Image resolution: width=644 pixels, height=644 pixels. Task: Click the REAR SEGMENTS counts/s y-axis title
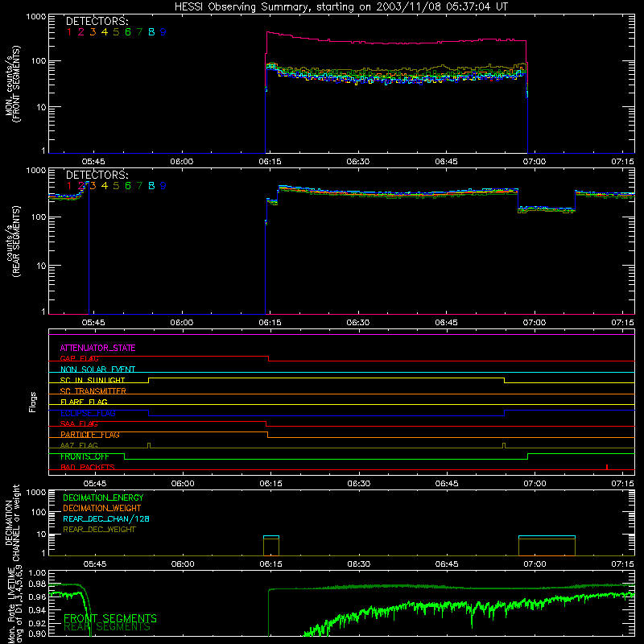[x=13, y=242]
